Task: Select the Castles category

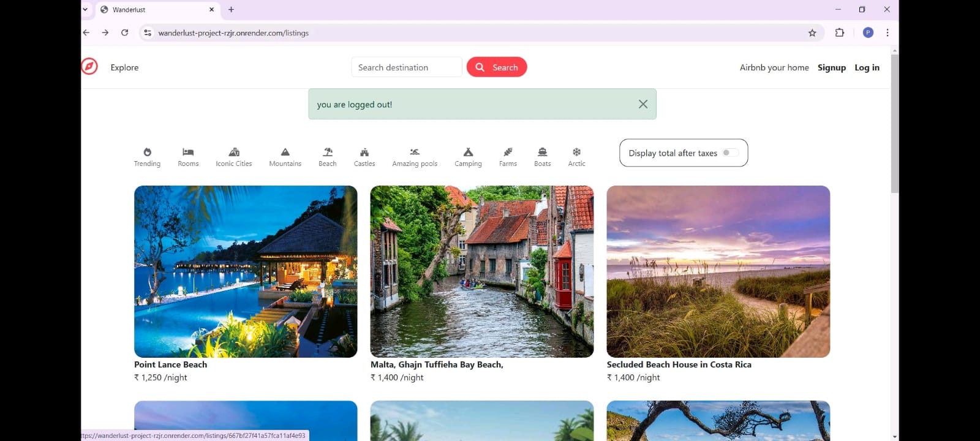Action: click(x=364, y=157)
